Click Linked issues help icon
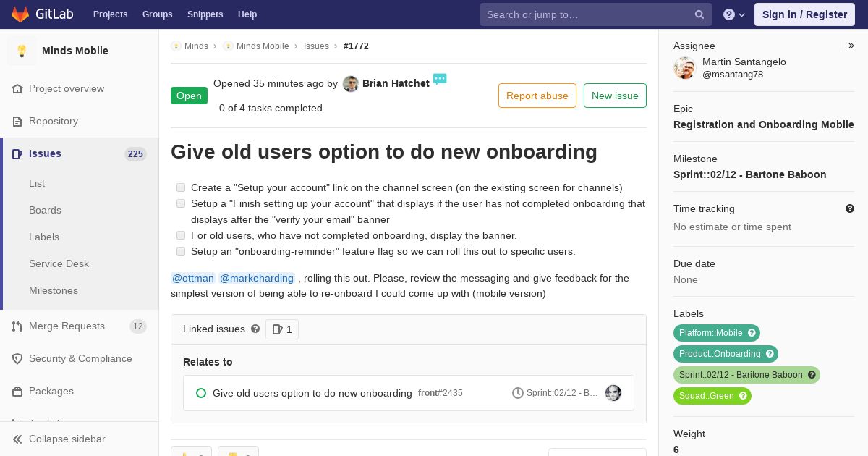The image size is (868, 456). (x=255, y=329)
